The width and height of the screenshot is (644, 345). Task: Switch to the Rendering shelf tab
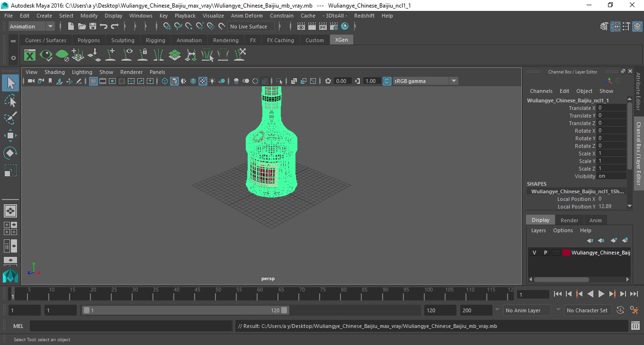[x=226, y=40]
